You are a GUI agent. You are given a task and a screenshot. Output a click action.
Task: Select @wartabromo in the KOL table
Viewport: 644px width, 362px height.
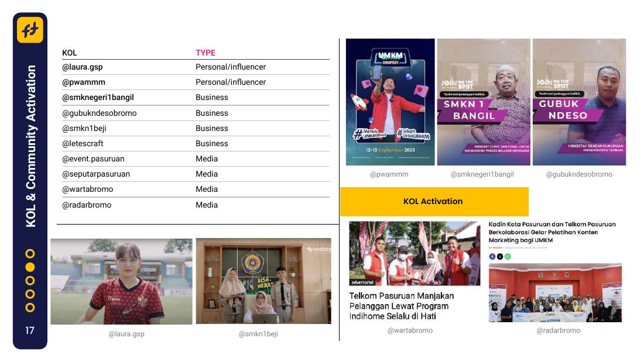point(87,189)
